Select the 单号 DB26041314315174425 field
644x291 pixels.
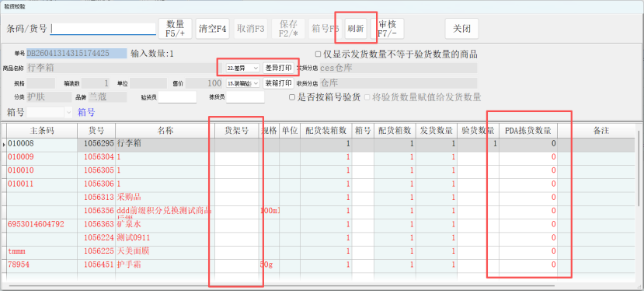[77, 54]
